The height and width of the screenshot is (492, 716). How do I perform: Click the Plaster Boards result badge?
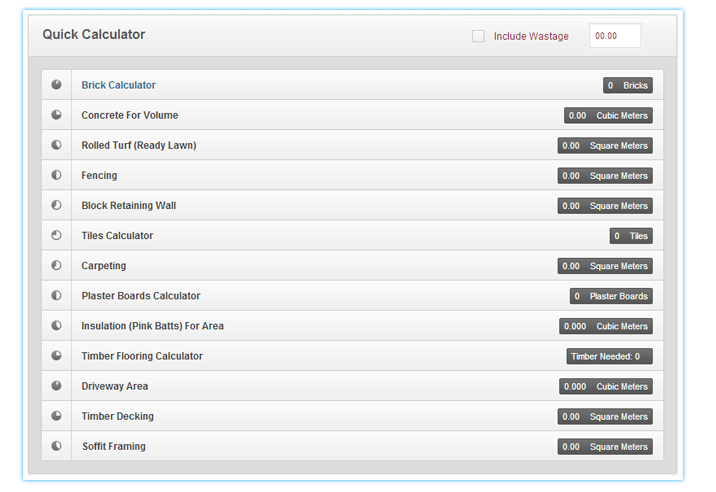611,296
